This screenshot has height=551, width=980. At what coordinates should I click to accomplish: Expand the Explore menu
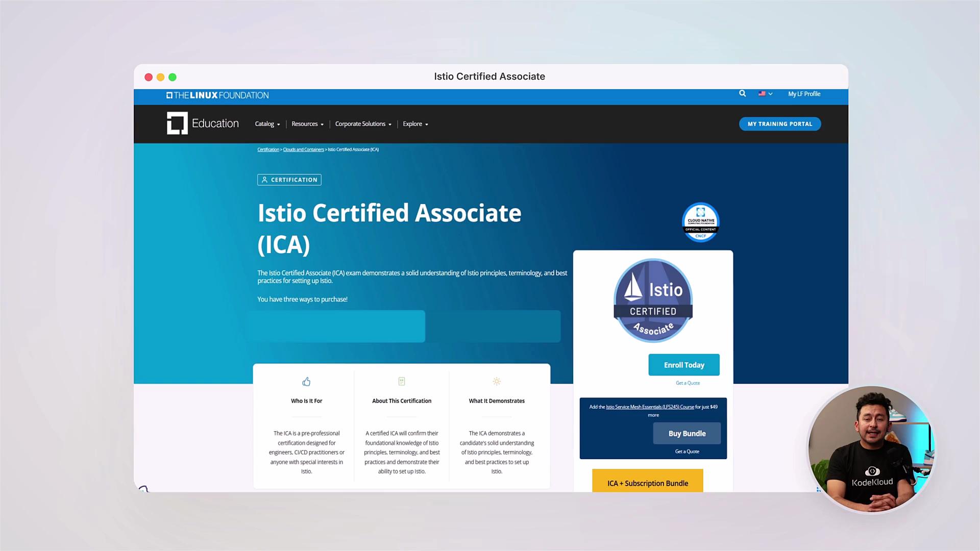tap(415, 124)
